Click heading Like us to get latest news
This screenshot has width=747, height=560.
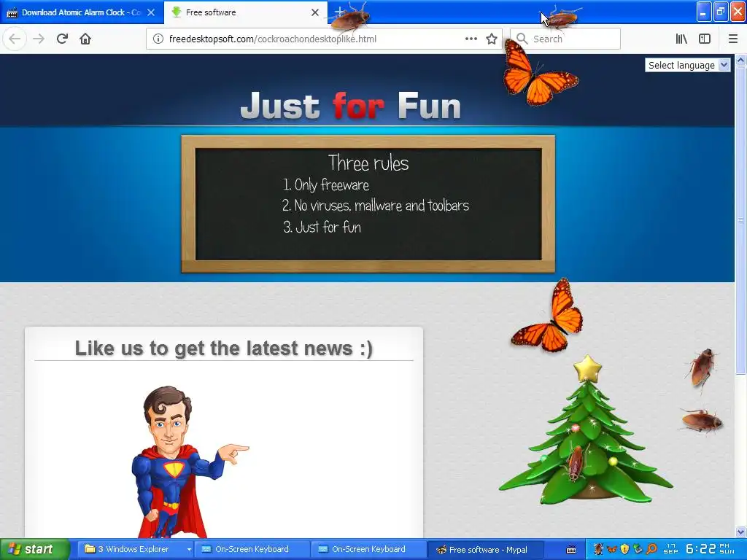pyautogui.click(x=224, y=348)
